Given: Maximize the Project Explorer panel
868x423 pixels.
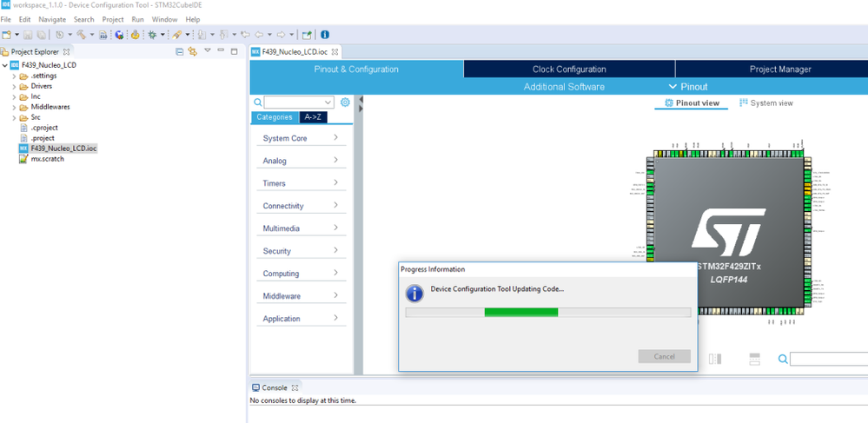Looking at the screenshot, I should 234,51.
